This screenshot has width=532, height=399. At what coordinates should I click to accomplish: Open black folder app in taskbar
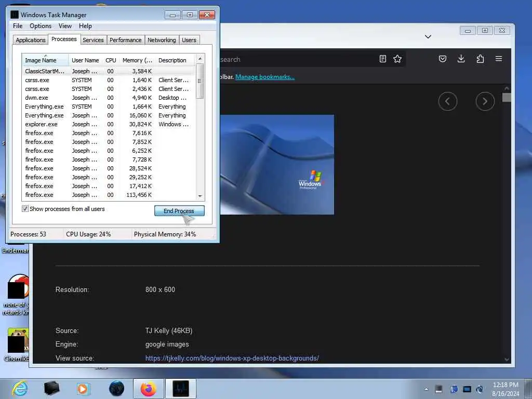pos(51,389)
